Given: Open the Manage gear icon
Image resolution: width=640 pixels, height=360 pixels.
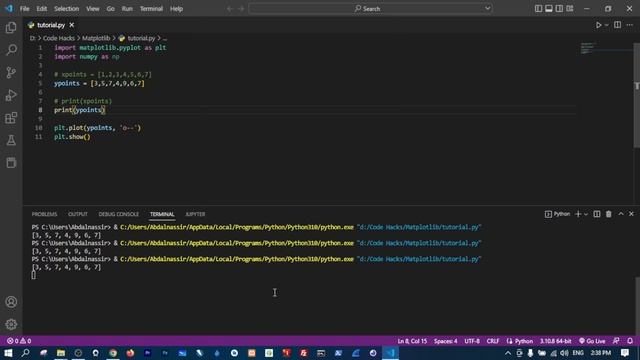Looking at the screenshot, I should [11, 324].
